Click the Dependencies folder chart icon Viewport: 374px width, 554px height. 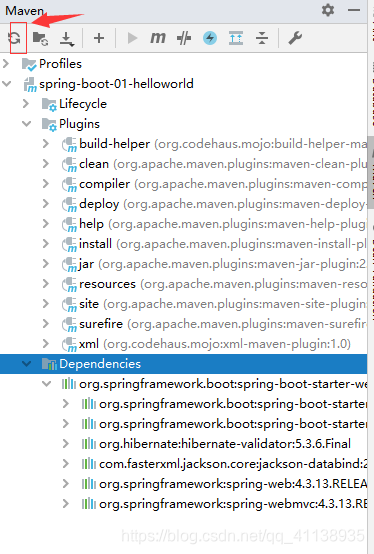point(49,364)
